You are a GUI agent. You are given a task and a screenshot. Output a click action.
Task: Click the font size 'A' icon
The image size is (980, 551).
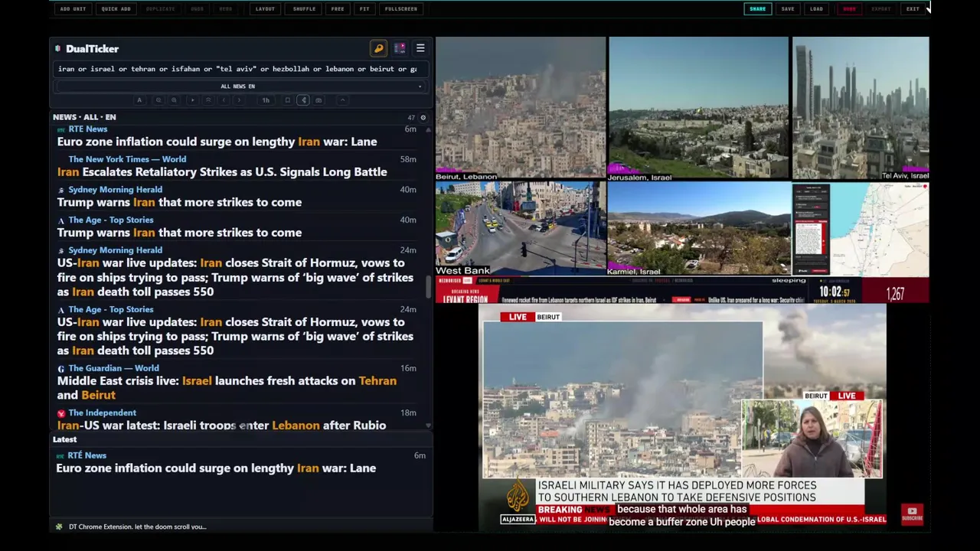click(x=139, y=100)
